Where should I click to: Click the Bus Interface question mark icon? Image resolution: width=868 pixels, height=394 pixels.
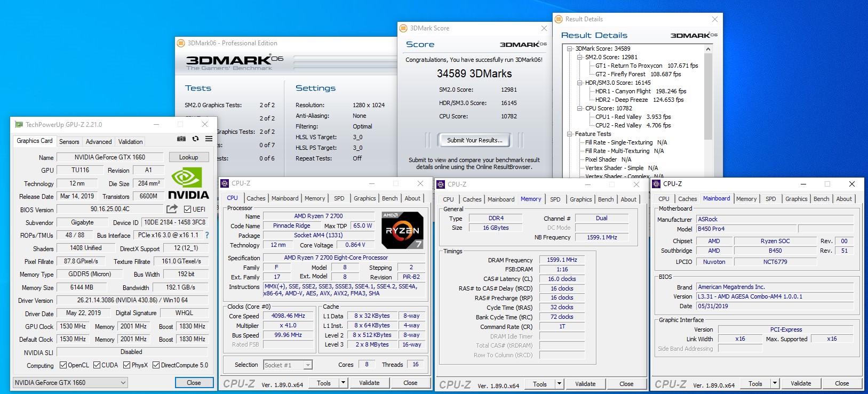(x=207, y=235)
